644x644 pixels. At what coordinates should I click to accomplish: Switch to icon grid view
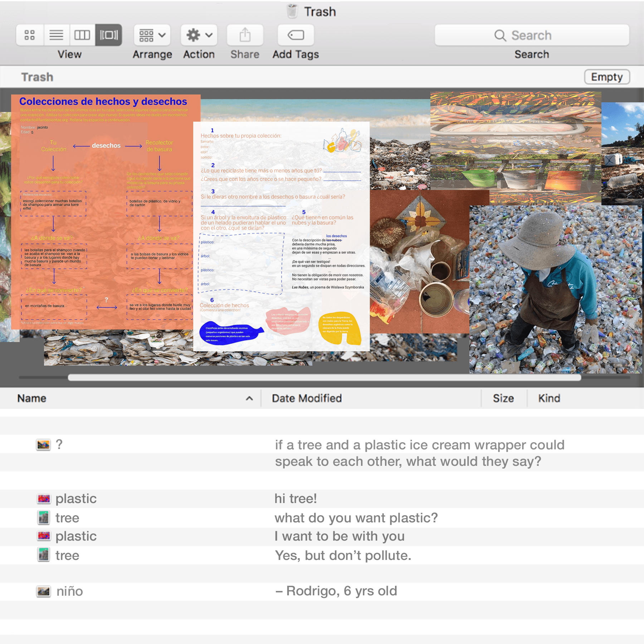pyautogui.click(x=30, y=35)
